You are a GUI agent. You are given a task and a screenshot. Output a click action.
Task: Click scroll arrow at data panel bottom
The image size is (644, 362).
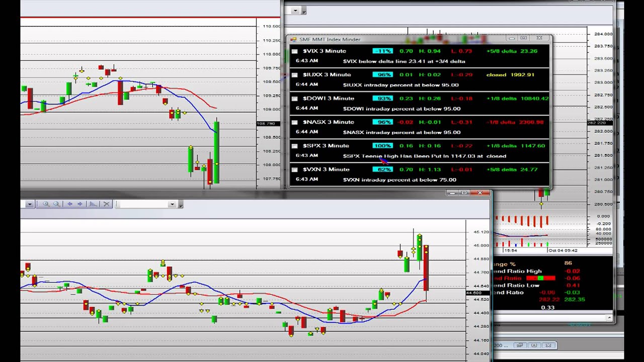pos(610,318)
